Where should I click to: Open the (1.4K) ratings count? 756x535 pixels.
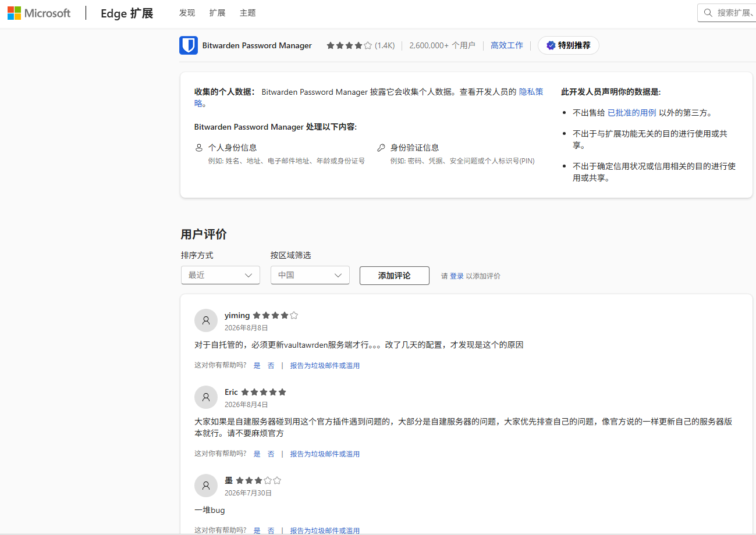point(385,45)
